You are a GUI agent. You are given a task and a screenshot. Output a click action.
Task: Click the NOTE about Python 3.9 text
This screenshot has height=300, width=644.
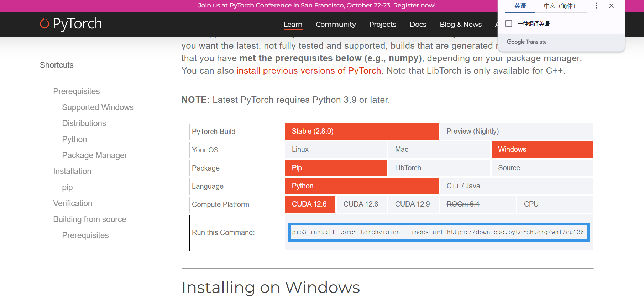point(286,100)
